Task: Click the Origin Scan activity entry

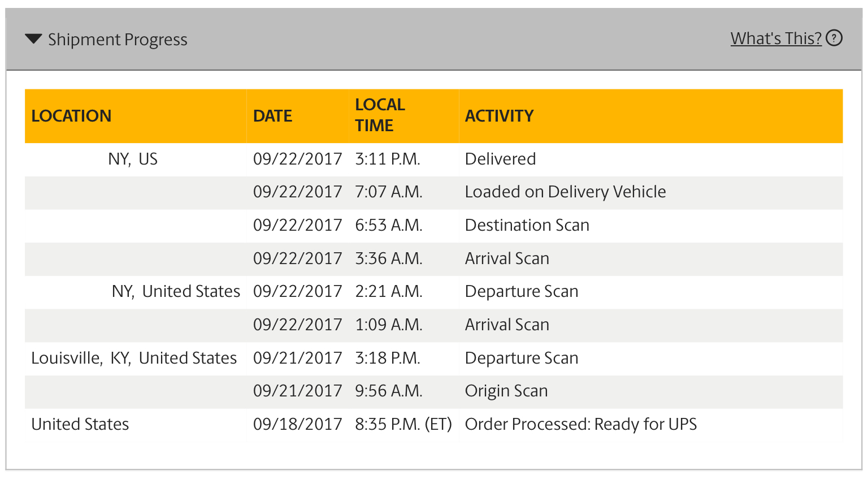Action: coord(506,391)
